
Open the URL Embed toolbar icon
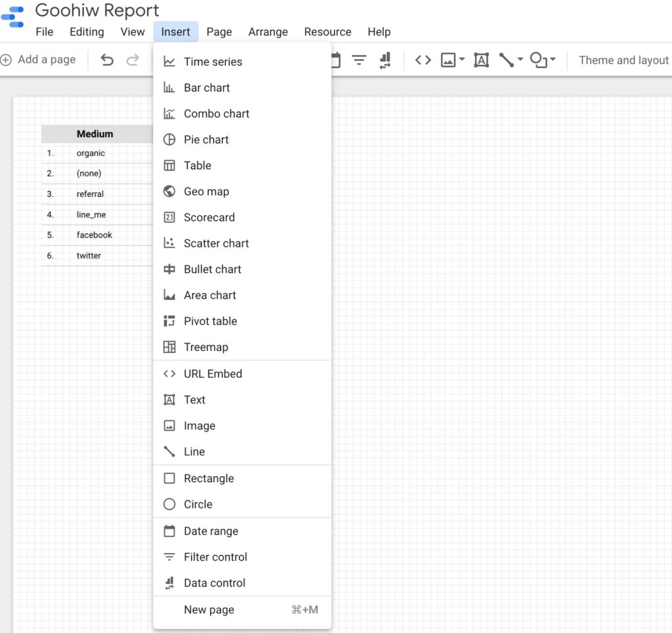(423, 60)
